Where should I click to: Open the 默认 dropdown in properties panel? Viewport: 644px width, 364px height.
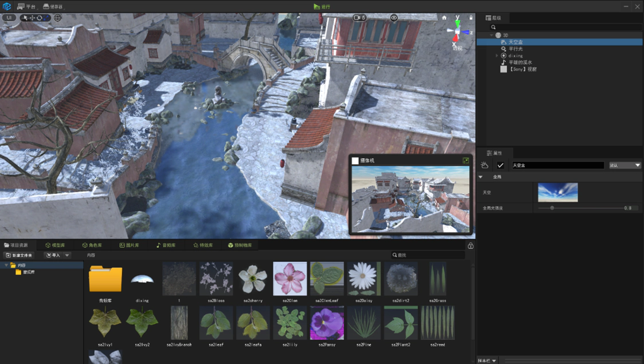[625, 165]
